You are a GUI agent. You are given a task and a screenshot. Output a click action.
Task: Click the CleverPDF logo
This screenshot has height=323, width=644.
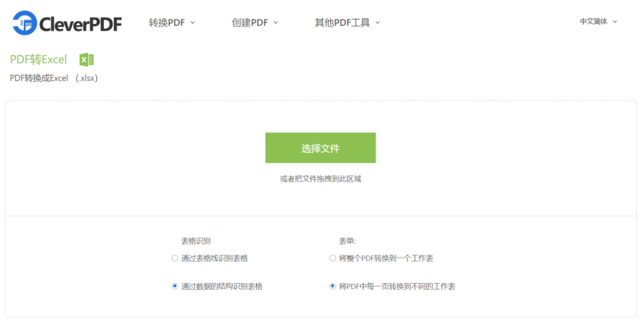[67, 23]
